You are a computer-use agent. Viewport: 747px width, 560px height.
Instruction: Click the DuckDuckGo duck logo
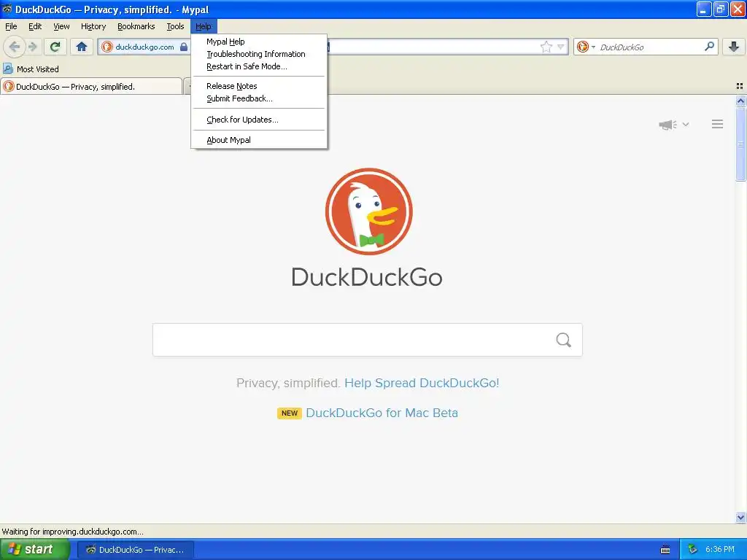coord(368,211)
